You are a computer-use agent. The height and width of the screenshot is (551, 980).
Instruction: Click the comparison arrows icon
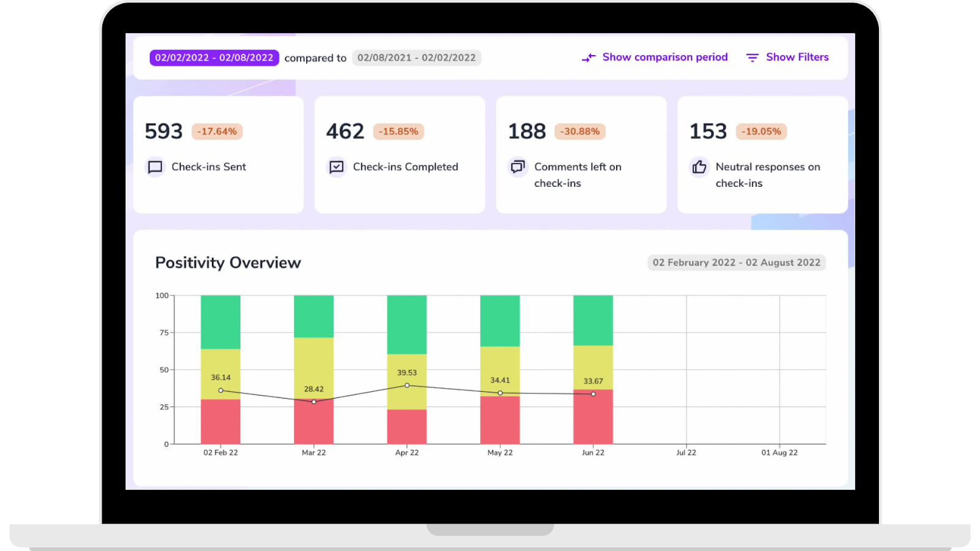click(x=589, y=58)
